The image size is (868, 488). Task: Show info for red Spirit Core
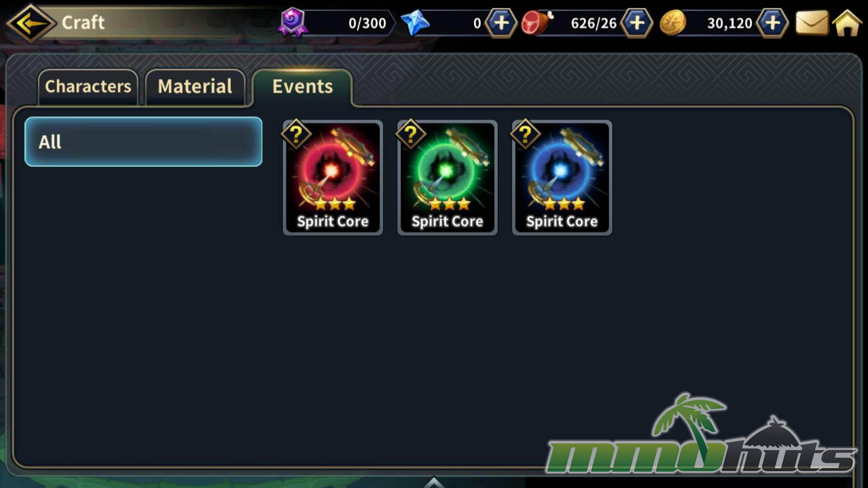pos(296,134)
